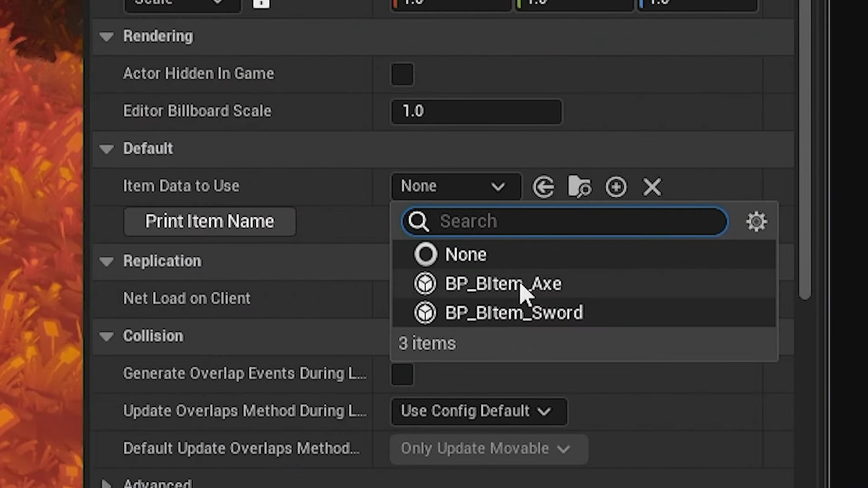This screenshot has height=488, width=868.
Task: Click the BP_BItem_Axe blueprint icon
Action: point(425,283)
